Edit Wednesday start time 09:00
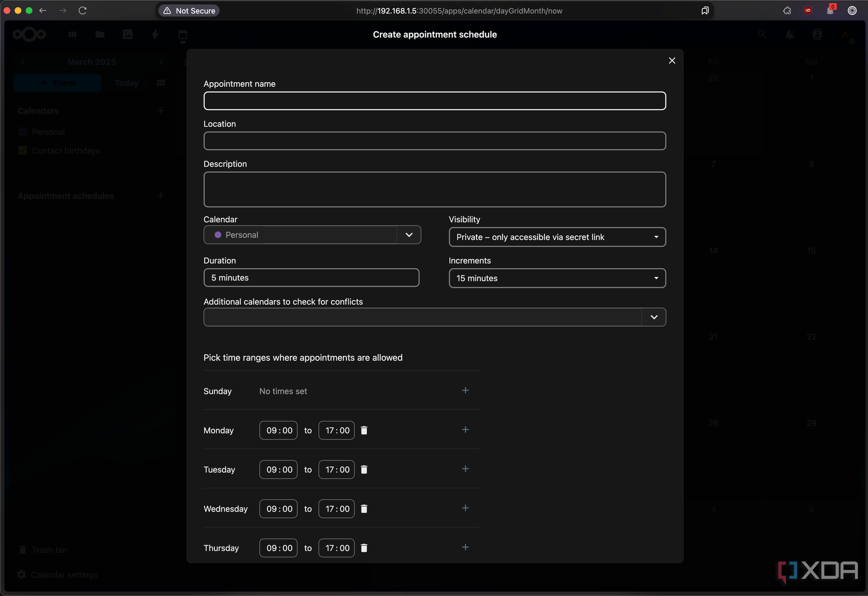 pos(278,509)
